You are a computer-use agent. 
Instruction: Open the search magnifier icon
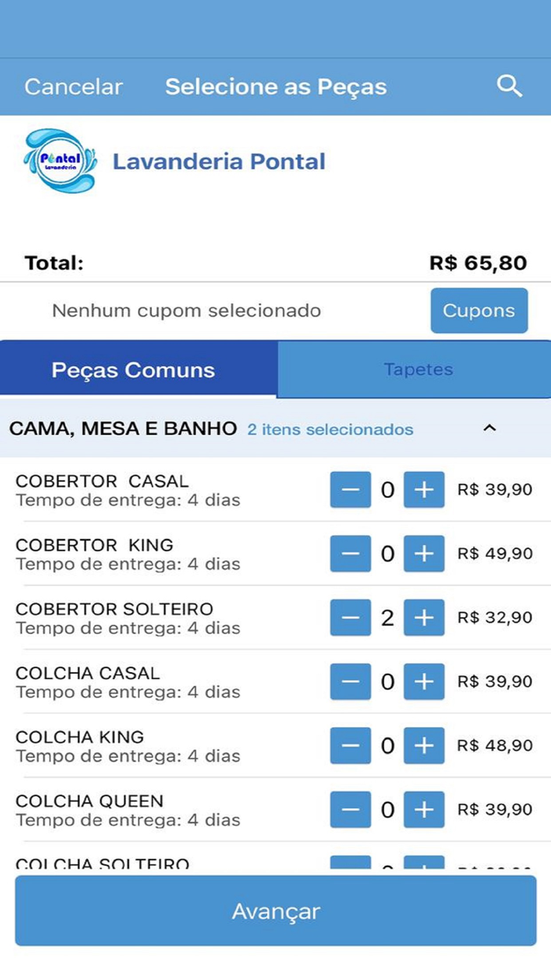tap(509, 86)
